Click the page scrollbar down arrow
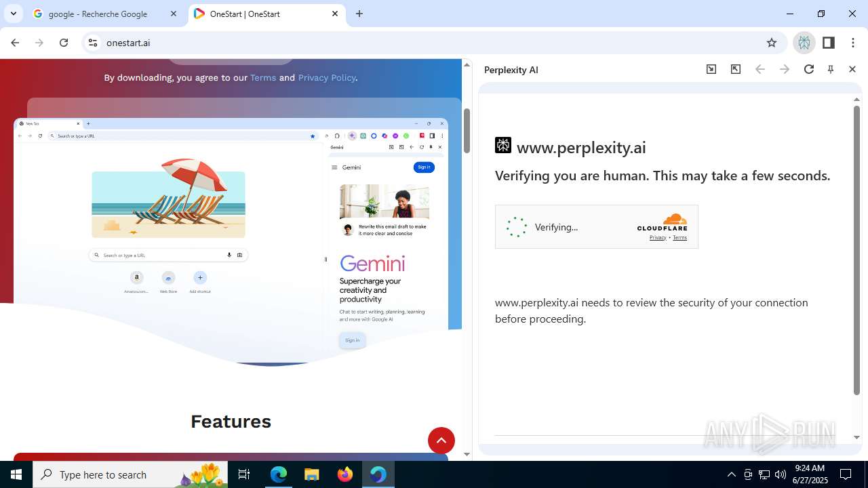The image size is (868, 488). point(467,455)
